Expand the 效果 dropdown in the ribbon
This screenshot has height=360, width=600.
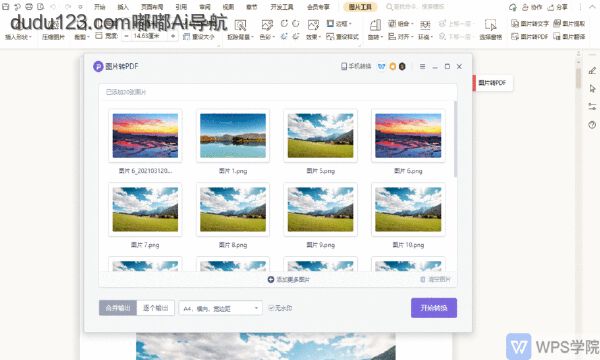click(313, 37)
